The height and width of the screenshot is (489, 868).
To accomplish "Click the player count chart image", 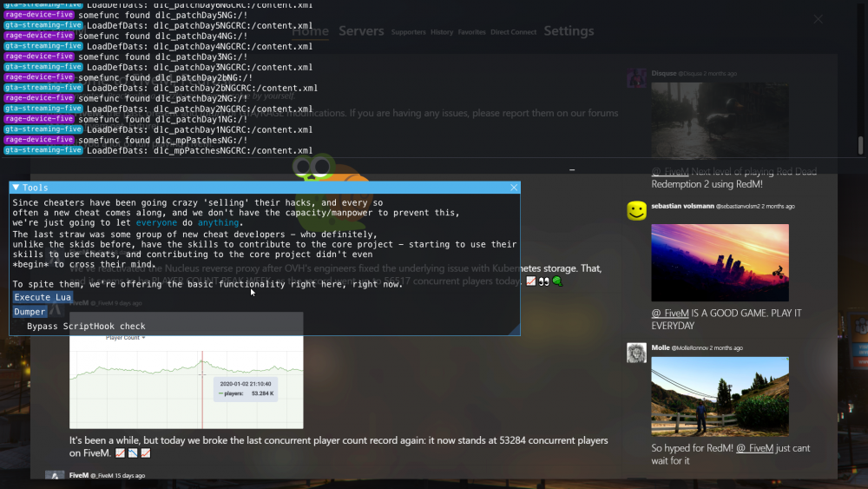I will coord(187,380).
